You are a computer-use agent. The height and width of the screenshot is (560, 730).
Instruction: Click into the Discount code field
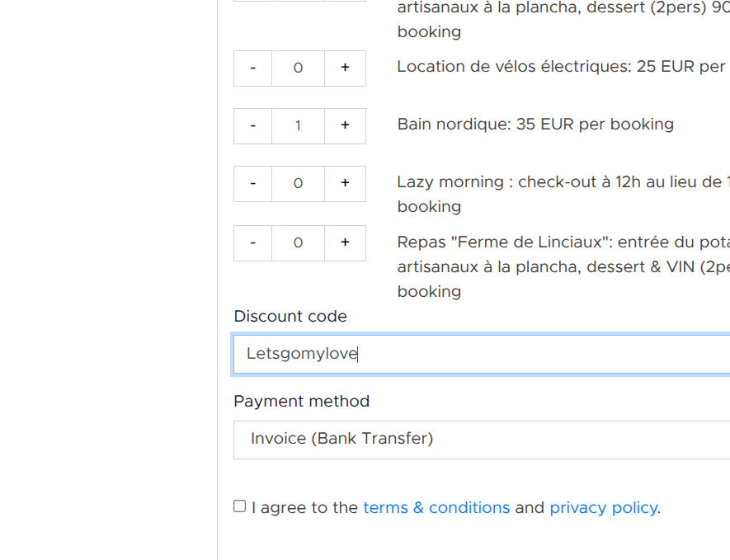[x=482, y=355]
